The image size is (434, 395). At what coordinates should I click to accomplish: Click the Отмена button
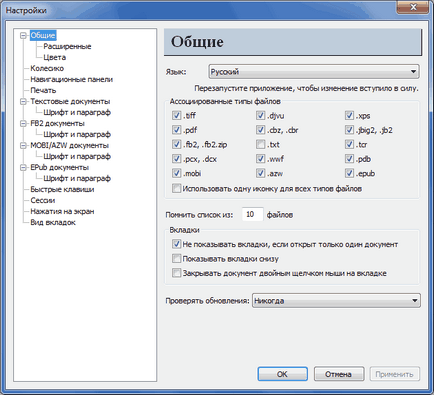[x=338, y=374]
